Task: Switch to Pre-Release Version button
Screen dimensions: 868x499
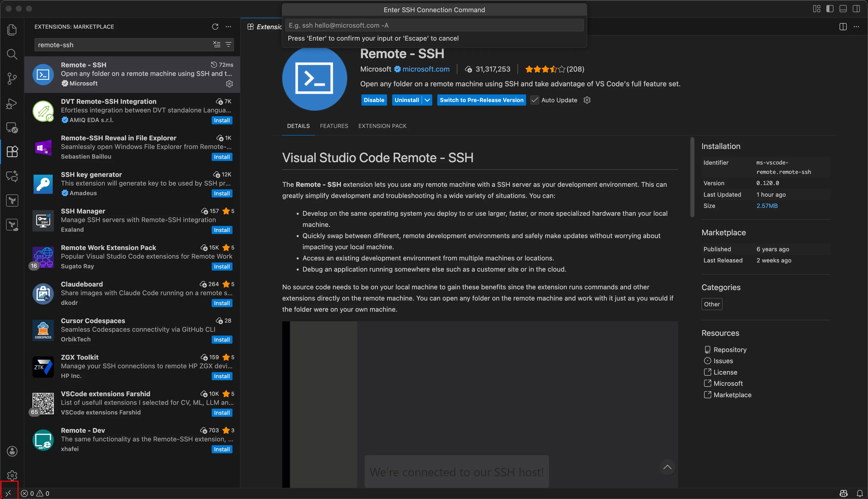Action: pyautogui.click(x=481, y=100)
